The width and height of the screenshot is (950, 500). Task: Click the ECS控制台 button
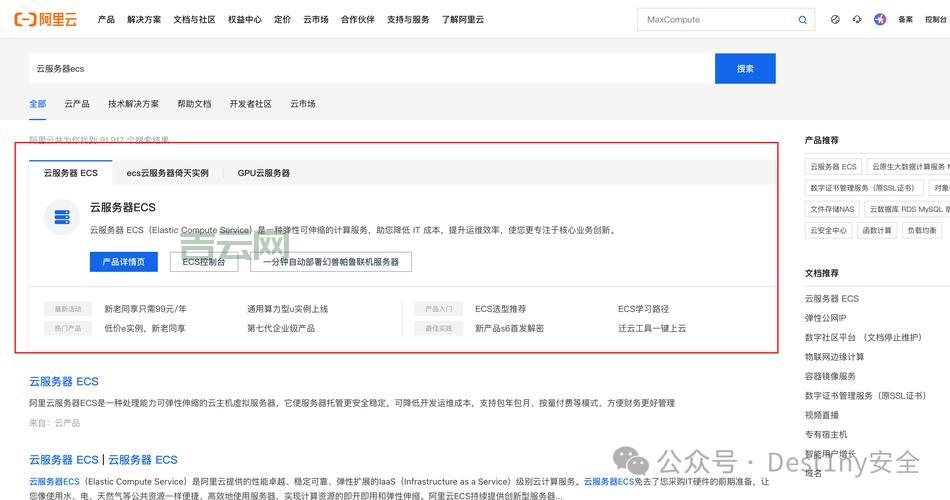[204, 262]
